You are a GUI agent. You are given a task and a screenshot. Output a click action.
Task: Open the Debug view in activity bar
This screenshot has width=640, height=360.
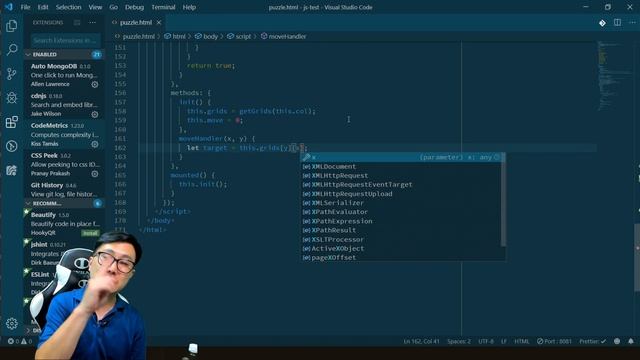[11, 98]
